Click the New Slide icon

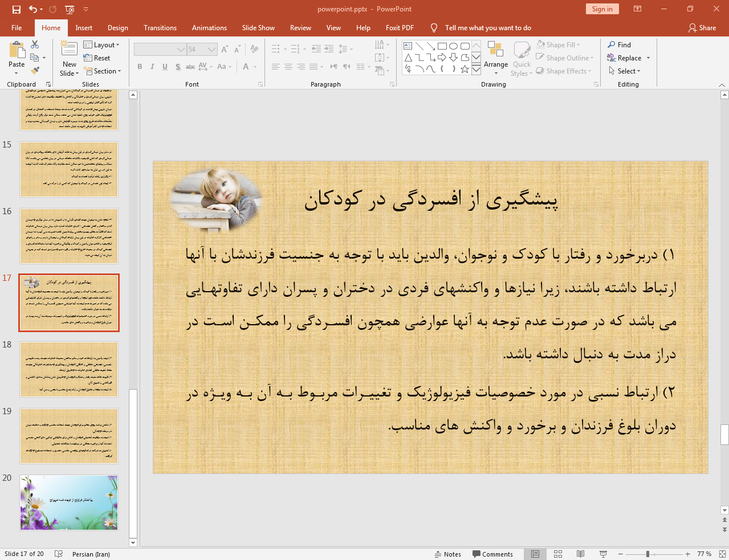[x=69, y=48]
